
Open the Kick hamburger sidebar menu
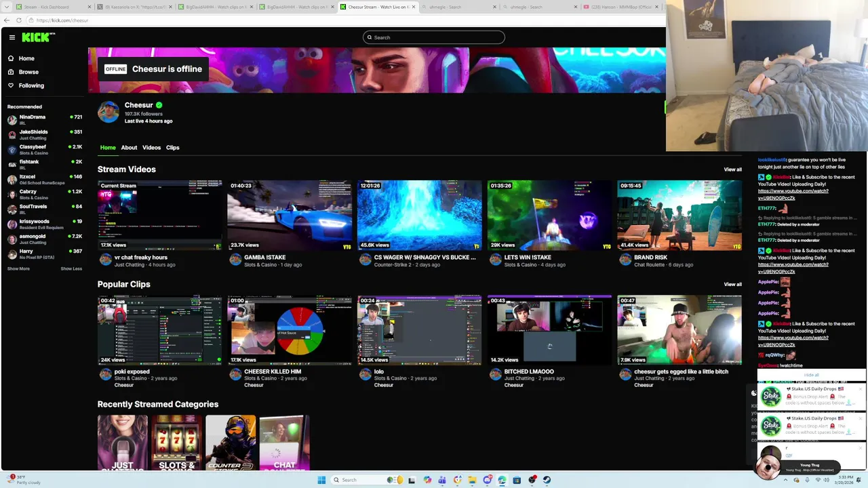coord(12,37)
